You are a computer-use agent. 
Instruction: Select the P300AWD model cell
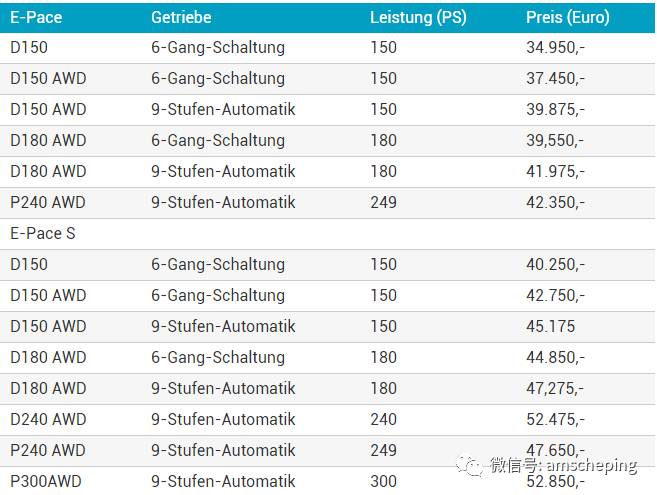[46, 481]
